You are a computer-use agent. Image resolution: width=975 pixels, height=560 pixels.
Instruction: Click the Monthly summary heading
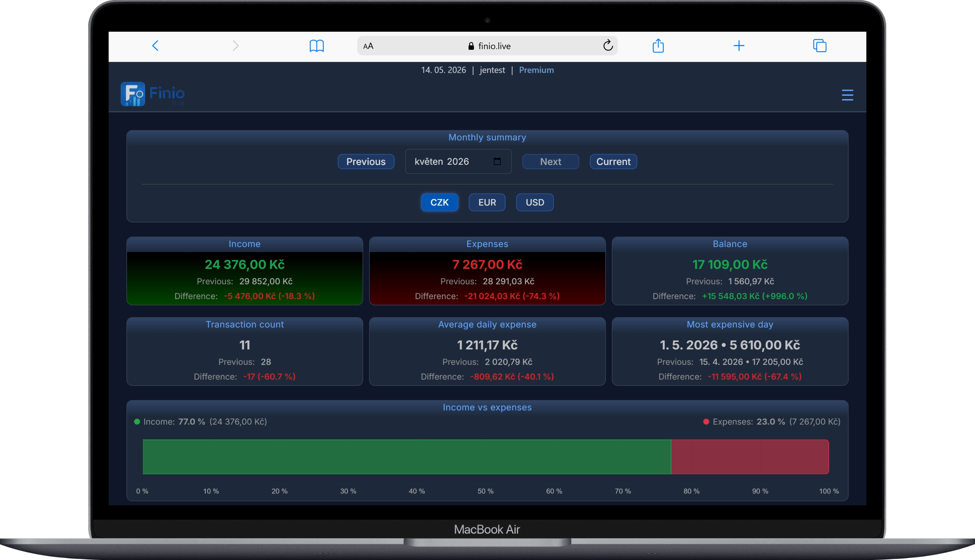(x=487, y=137)
